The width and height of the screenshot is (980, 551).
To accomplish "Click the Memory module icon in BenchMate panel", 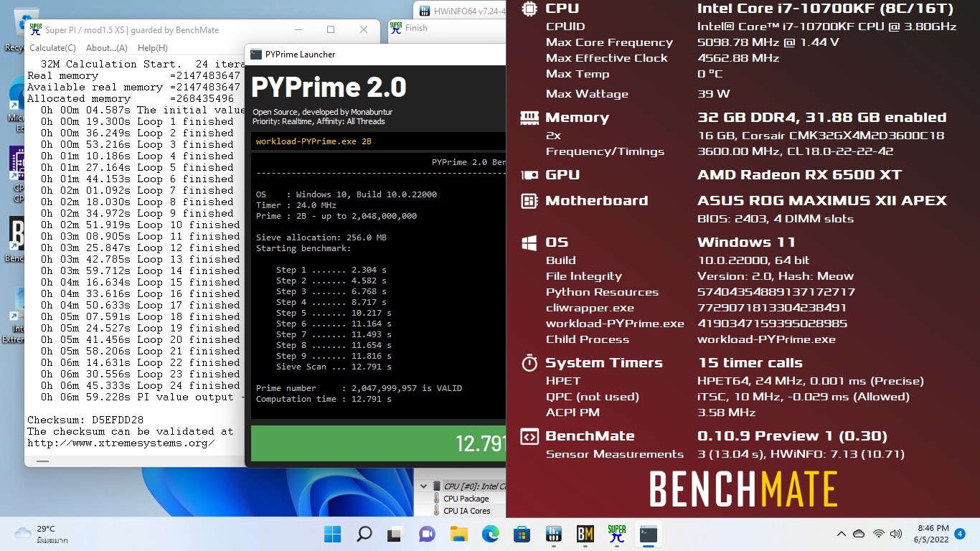I will pos(529,118).
